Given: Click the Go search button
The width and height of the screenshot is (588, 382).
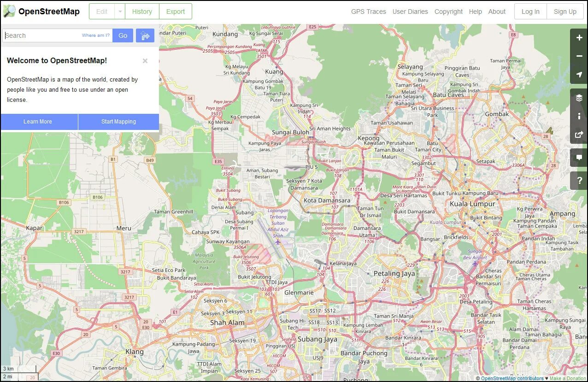Looking at the screenshot, I should [123, 35].
